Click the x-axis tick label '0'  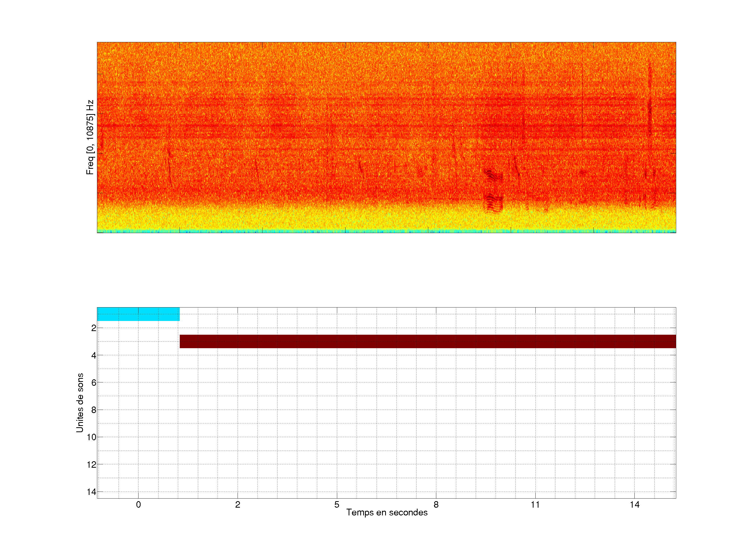[x=139, y=505]
